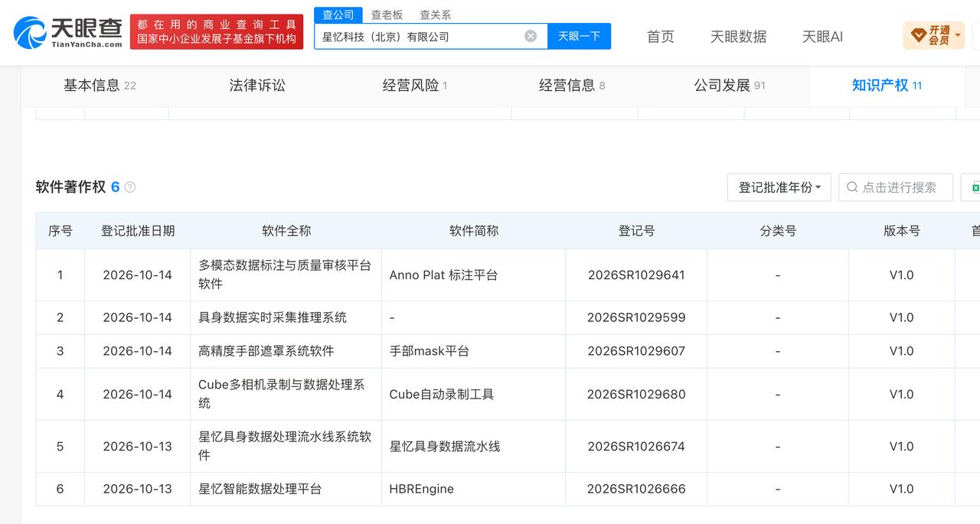
Task: Open 天眼数据 menu link
Action: coord(738,36)
